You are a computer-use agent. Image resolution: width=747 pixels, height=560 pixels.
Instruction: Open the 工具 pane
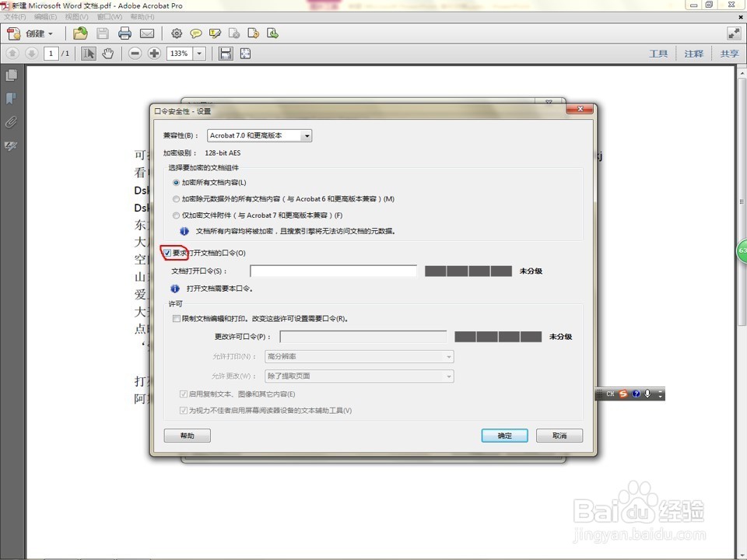[658, 54]
